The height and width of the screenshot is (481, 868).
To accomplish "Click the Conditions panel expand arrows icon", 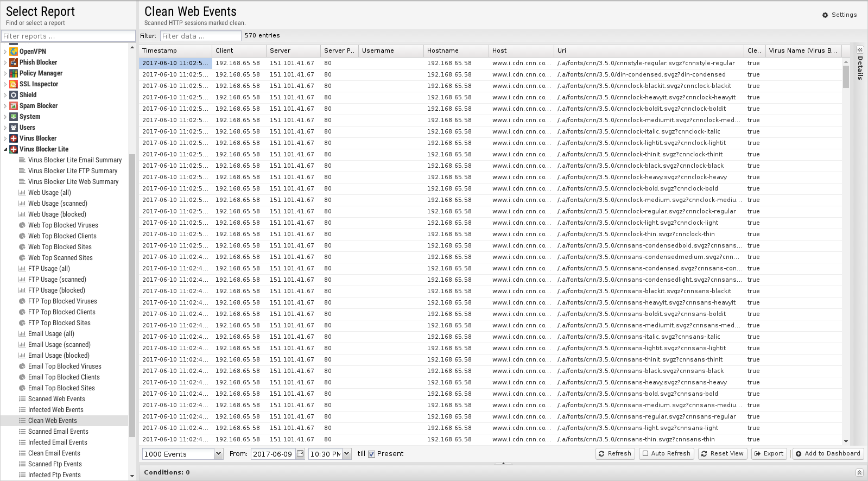I will 859,473.
